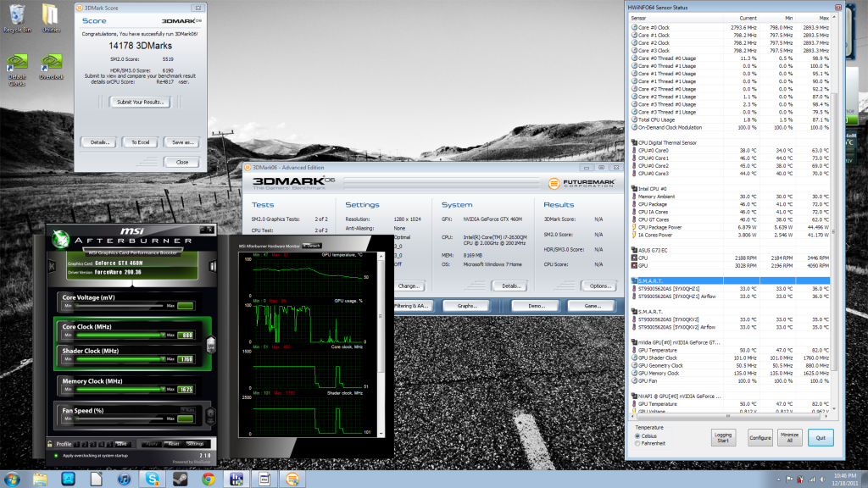Screen dimensions: 868x488
Task: Click the Memory Clock value field 1625
Action: [x=186, y=390]
